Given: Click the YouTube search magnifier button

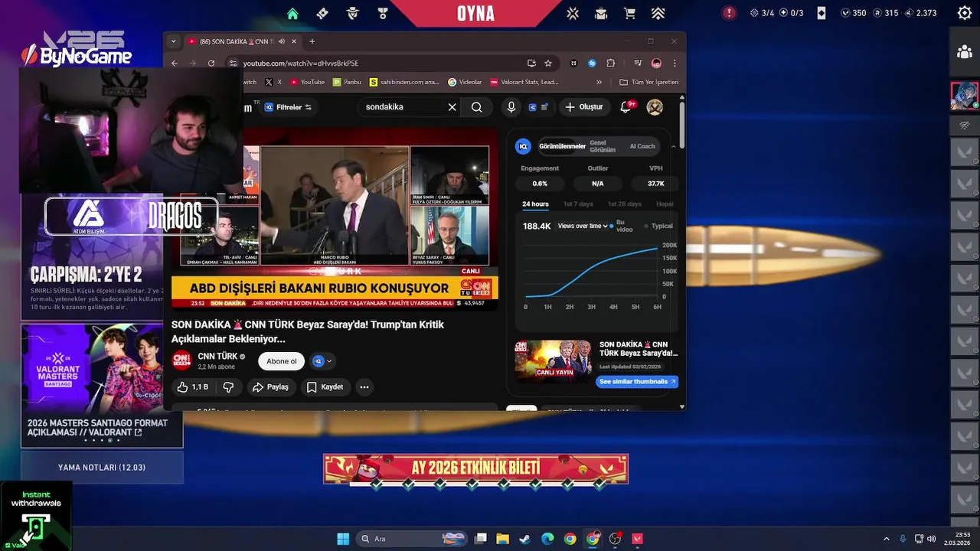Looking at the screenshot, I should (477, 107).
